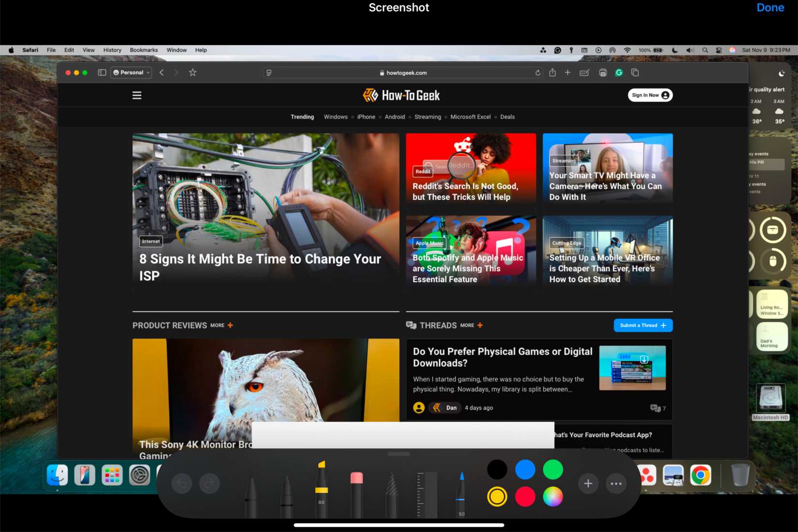Select the yellow highlighter tool

[x=322, y=488]
